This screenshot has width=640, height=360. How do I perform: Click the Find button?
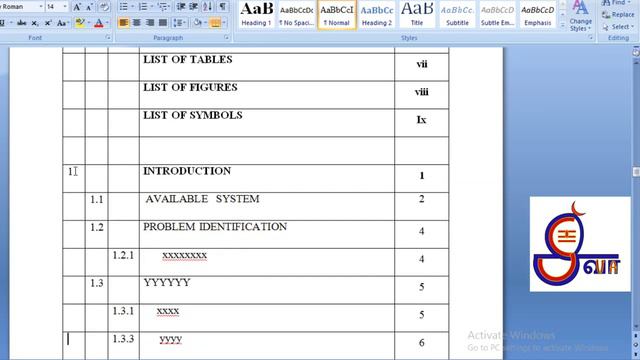tap(617, 3)
